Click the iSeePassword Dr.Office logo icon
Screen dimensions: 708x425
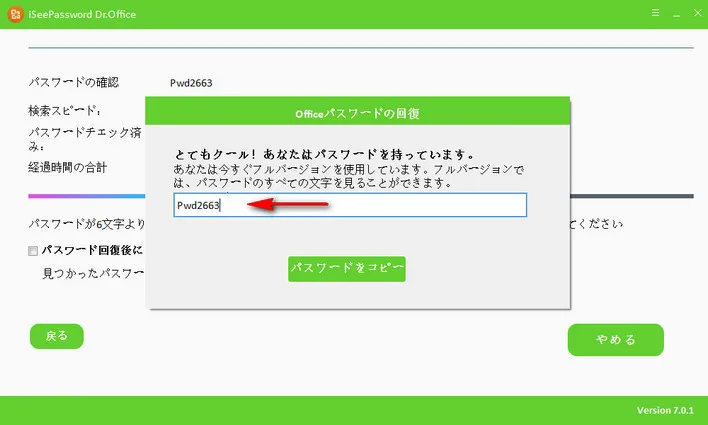[15, 14]
